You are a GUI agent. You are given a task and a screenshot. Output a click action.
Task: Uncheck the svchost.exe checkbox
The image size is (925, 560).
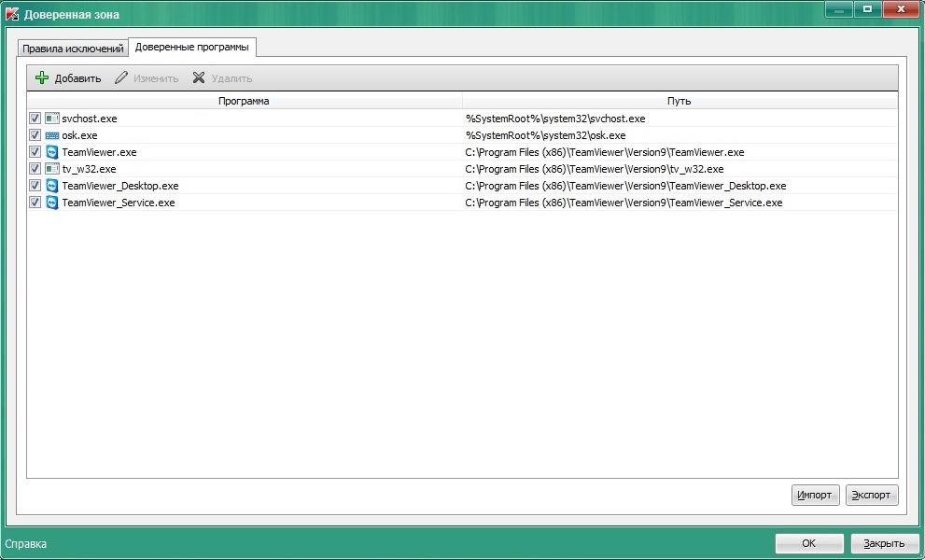(x=35, y=118)
